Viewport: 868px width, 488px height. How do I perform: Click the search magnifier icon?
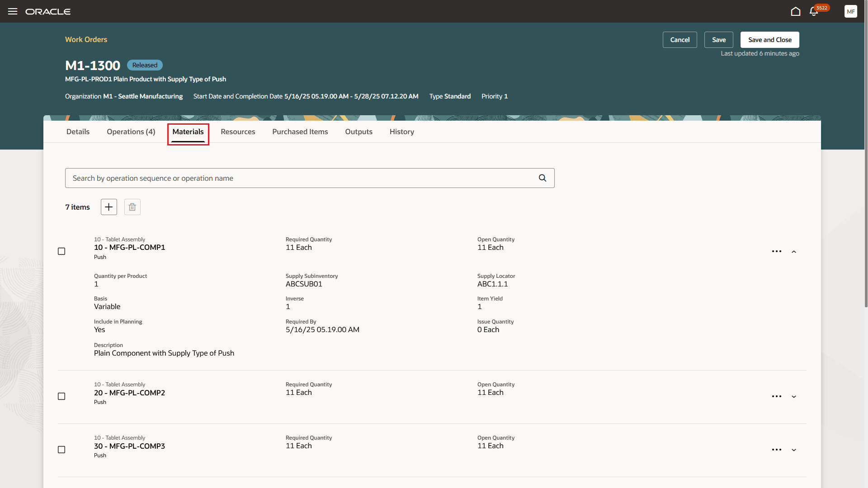point(542,178)
